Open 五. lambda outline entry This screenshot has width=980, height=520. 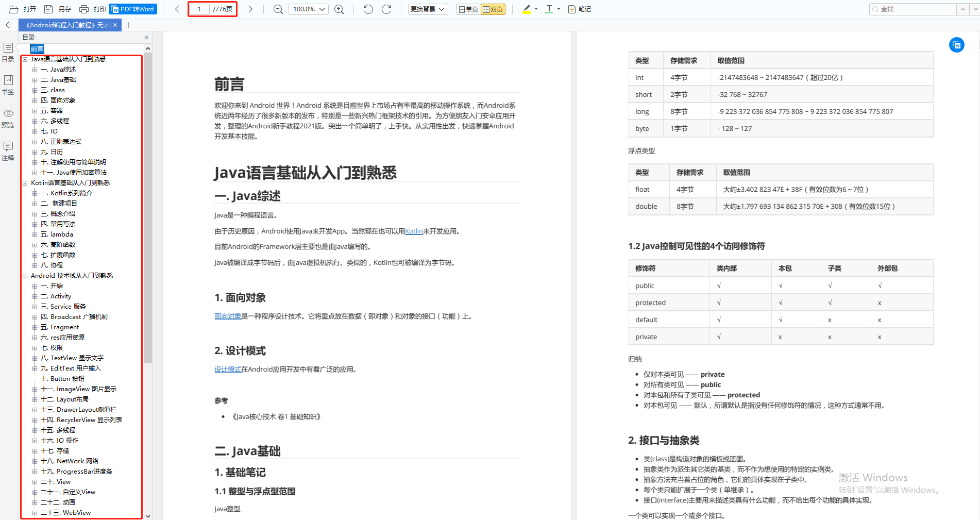[x=57, y=234]
